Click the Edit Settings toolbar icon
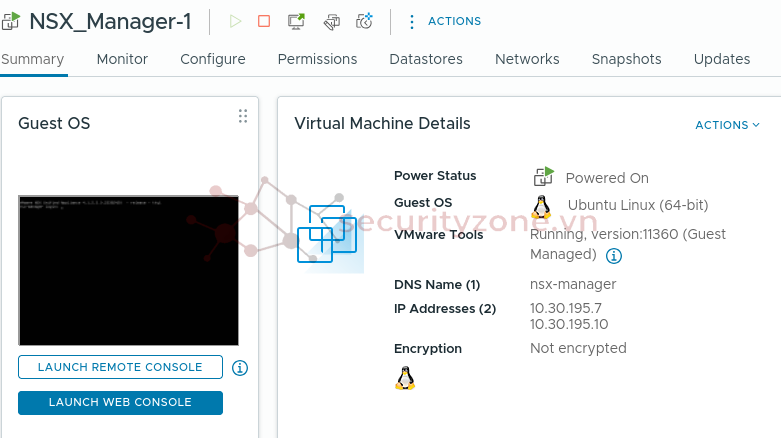Viewport: 781px width, 438px height. tap(331, 21)
